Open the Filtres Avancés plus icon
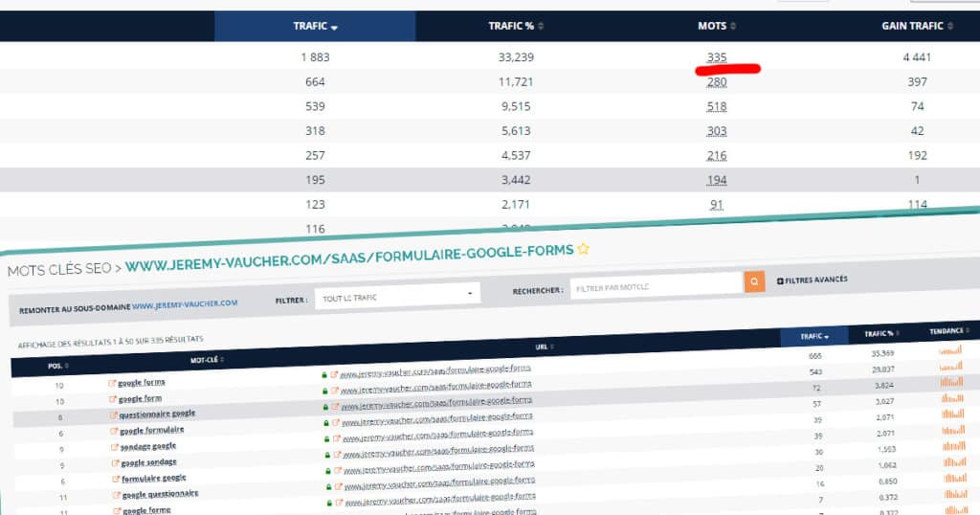The image size is (980, 515). pos(780,281)
